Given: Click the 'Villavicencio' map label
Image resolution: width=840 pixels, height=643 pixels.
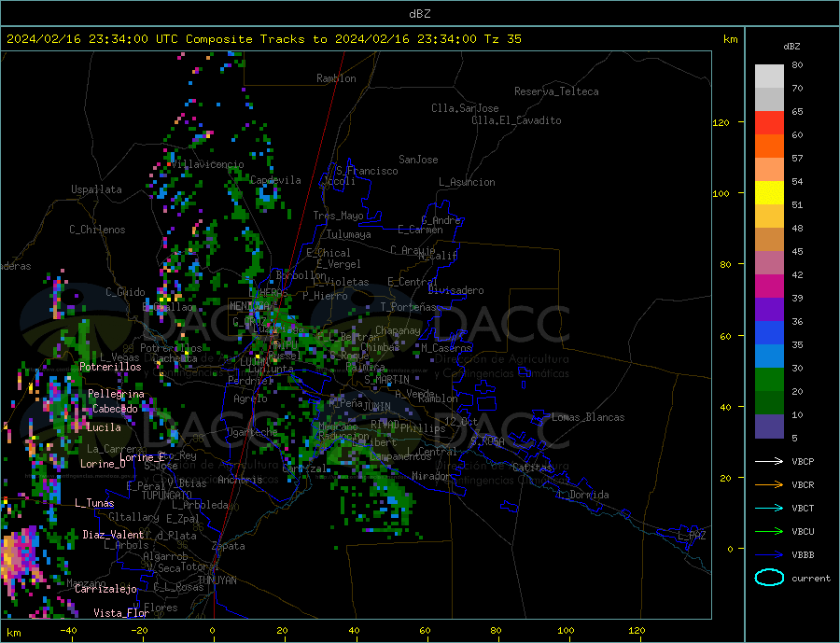Looking at the screenshot, I should point(207,164).
